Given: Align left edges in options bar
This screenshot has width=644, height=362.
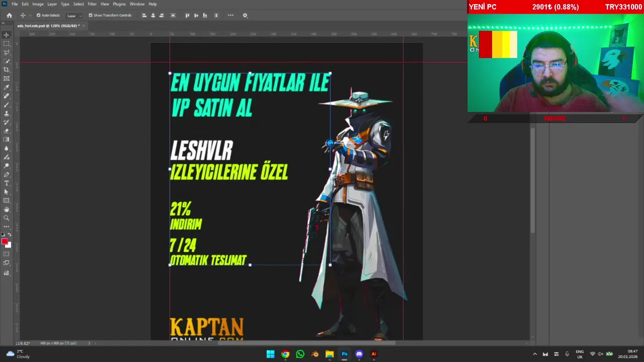Looking at the screenshot, I should [144, 15].
